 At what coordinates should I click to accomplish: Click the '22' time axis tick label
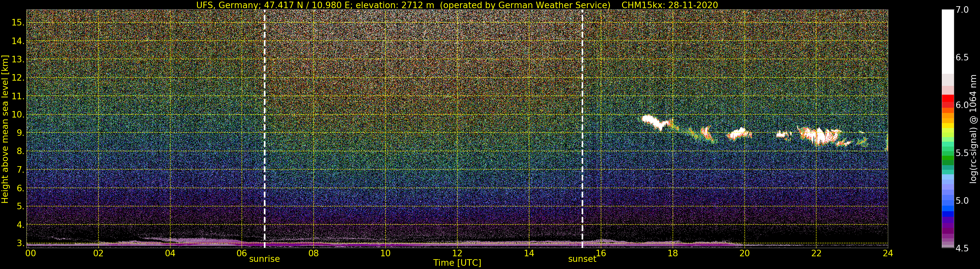816,253
